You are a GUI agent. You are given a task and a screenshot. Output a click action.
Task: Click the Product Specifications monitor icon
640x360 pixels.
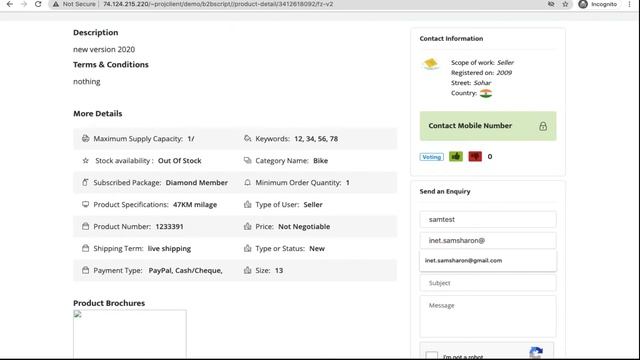coord(85,204)
